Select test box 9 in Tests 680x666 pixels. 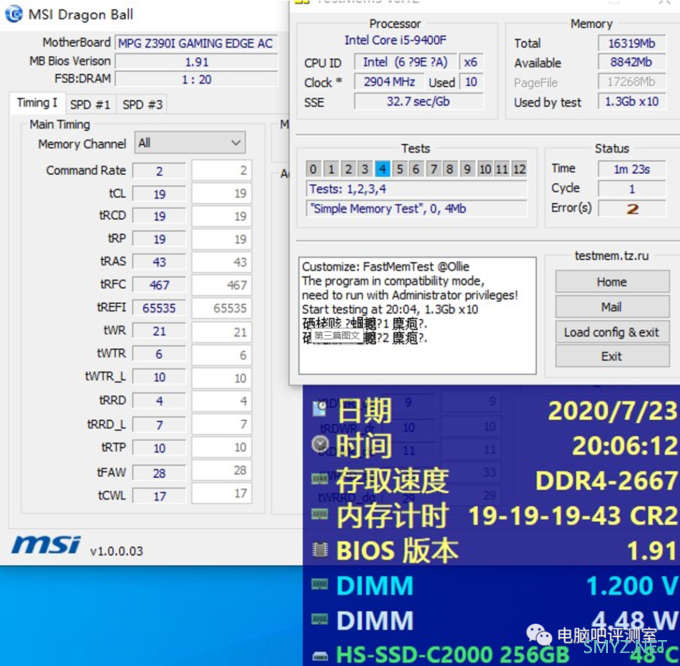467,169
